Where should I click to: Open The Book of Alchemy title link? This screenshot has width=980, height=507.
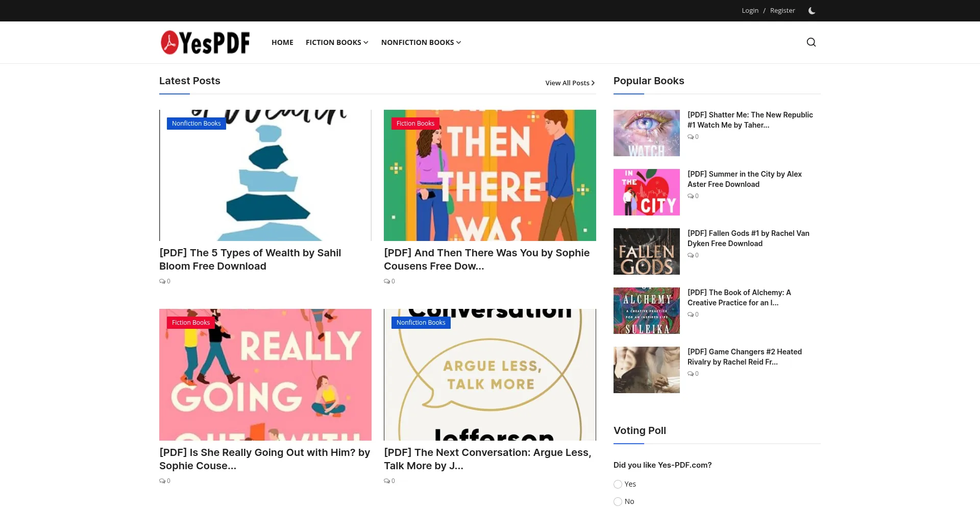pyautogui.click(x=739, y=298)
